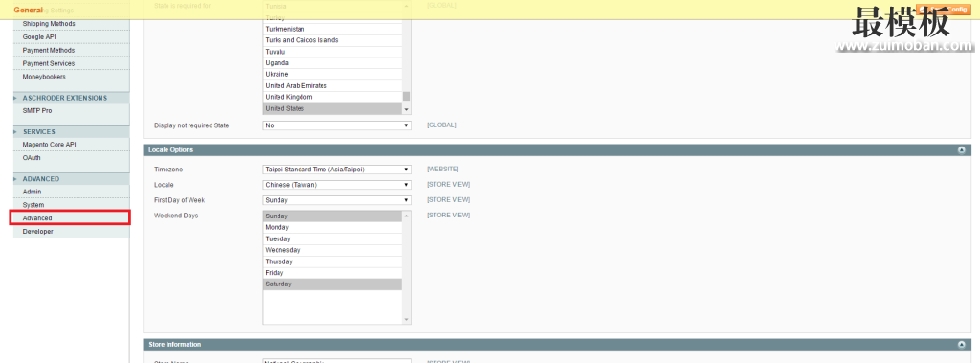The height and width of the screenshot is (363, 980).
Task: Select Turkmenistan in the country list
Action: [332, 29]
